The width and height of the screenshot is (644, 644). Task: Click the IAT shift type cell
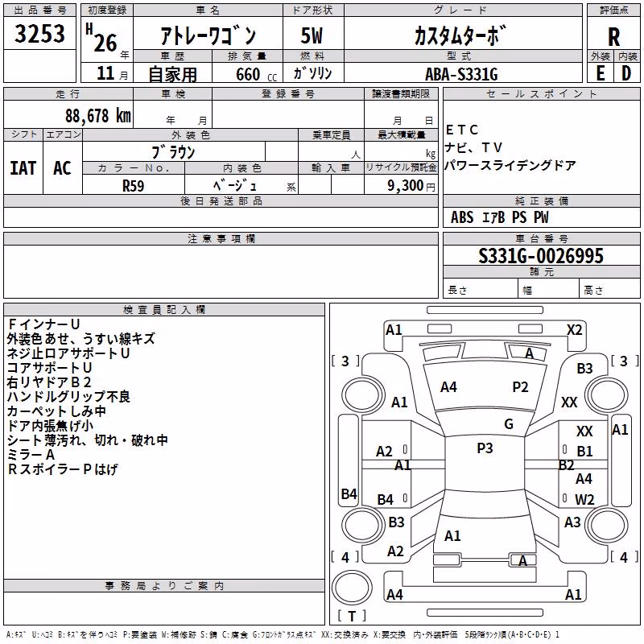[23, 168]
